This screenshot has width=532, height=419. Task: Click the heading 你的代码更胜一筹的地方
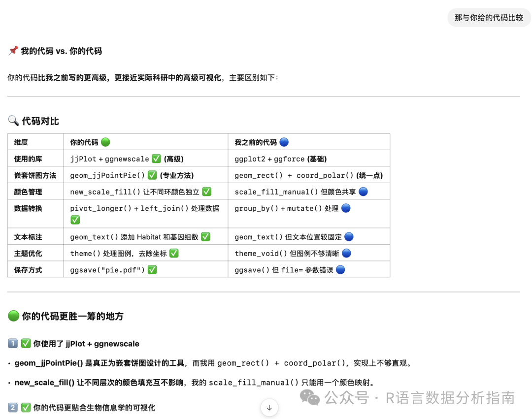coord(72,316)
